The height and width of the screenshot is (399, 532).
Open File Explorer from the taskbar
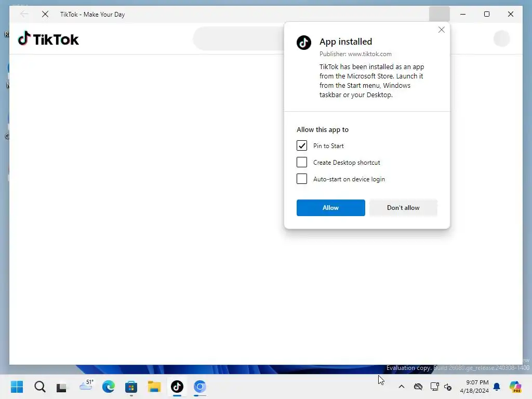(x=154, y=387)
